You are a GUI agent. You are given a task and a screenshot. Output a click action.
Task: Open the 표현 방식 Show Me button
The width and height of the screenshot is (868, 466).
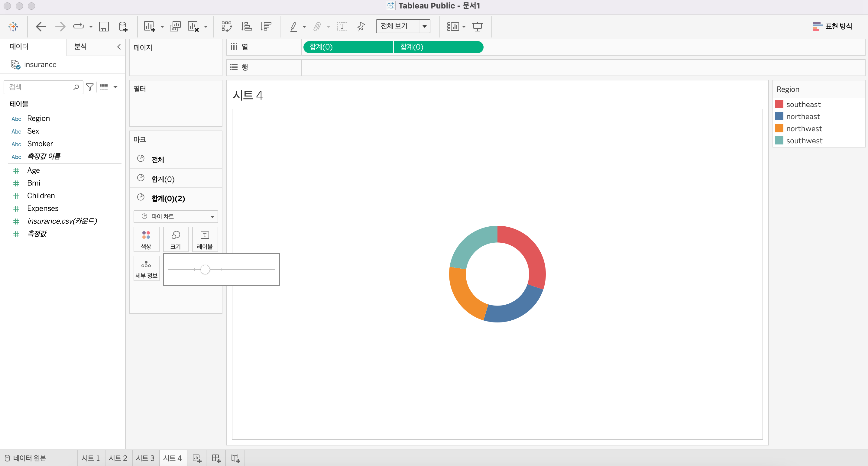[x=833, y=26]
